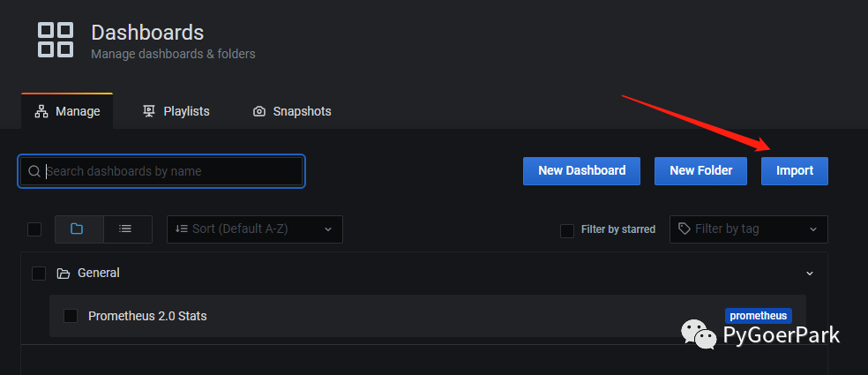Collapse the General folder chevron
This screenshot has width=868, height=375.
[x=810, y=274]
